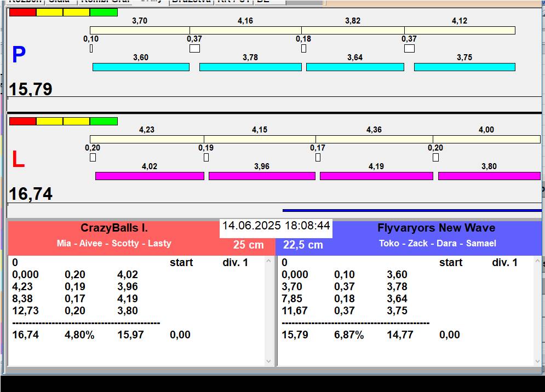Click the rightmost yellow light in lane L
Screen dimensions: 545x392
[x=76, y=121]
